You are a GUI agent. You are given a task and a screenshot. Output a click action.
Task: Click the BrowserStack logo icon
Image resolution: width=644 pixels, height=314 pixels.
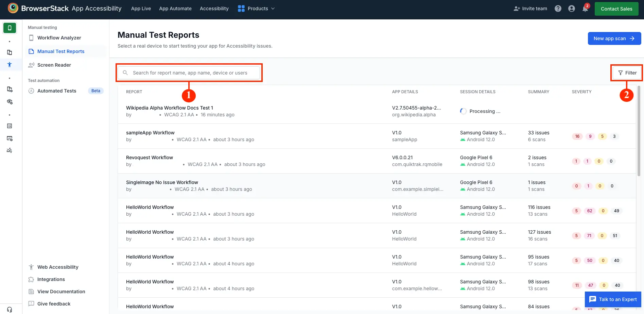click(13, 8)
